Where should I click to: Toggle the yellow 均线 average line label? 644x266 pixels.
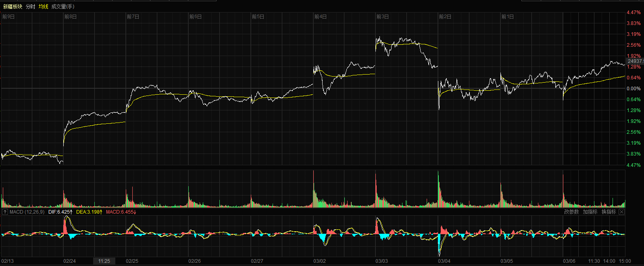click(43, 6)
